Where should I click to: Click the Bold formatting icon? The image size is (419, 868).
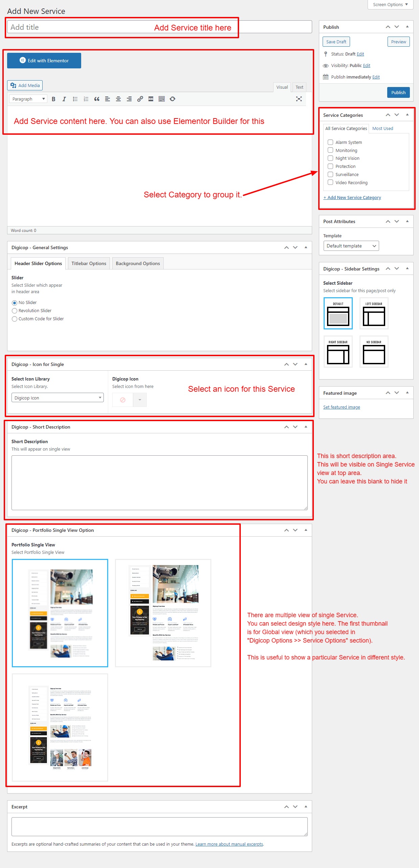point(53,99)
